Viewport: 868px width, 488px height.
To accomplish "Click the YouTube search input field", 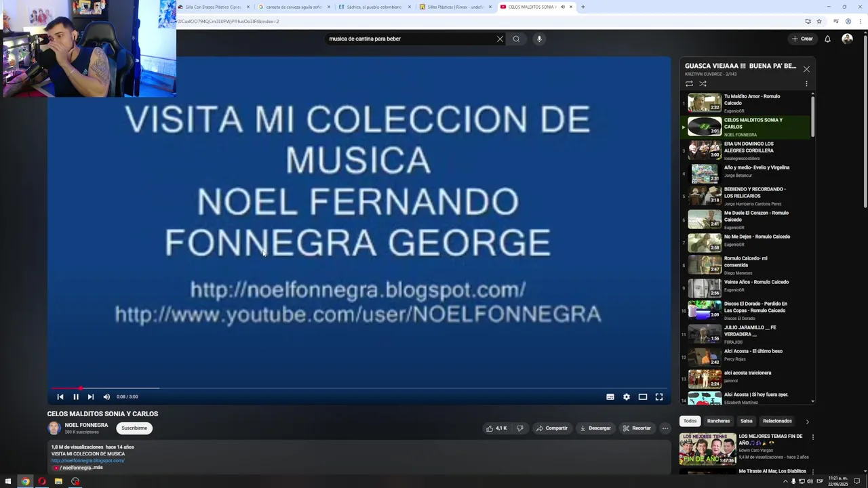I will click(x=410, y=39).
